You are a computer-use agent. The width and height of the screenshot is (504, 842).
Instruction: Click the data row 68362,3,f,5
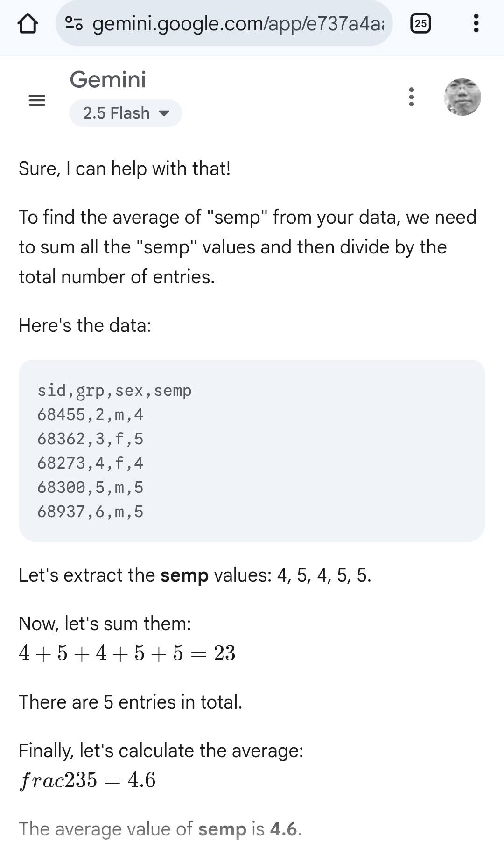tap(90, 439)
